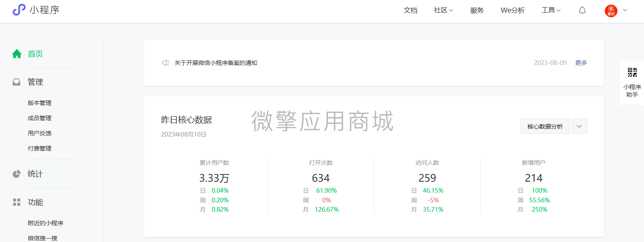Open the 服务 menu item
The width and height of the screenshot is (644, 242).
pyautogui.click(x=477, y=11)
